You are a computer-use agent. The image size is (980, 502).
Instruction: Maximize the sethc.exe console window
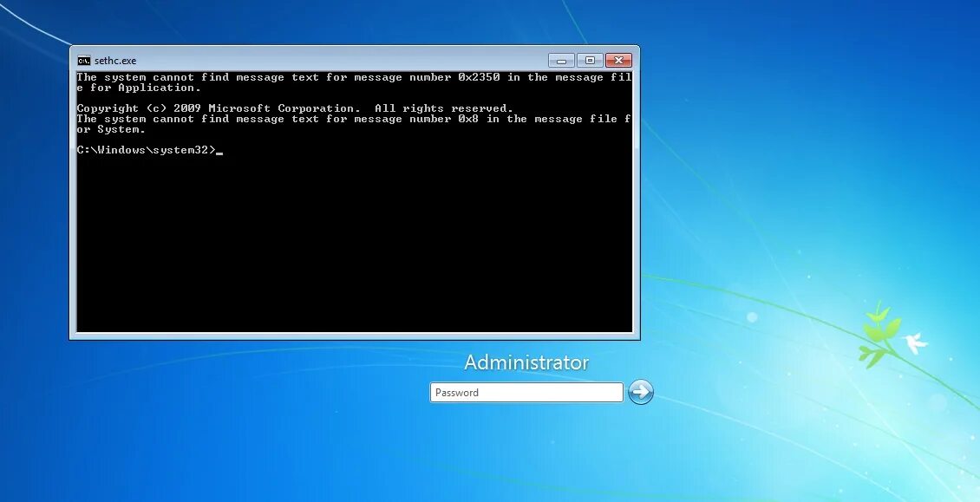tap(590, 60)
